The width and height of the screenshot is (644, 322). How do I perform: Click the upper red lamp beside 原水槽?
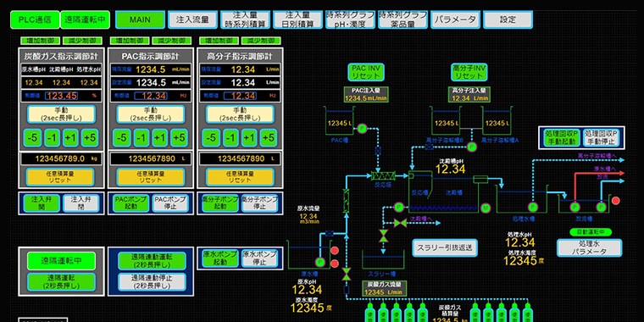(x=335, y=250)
